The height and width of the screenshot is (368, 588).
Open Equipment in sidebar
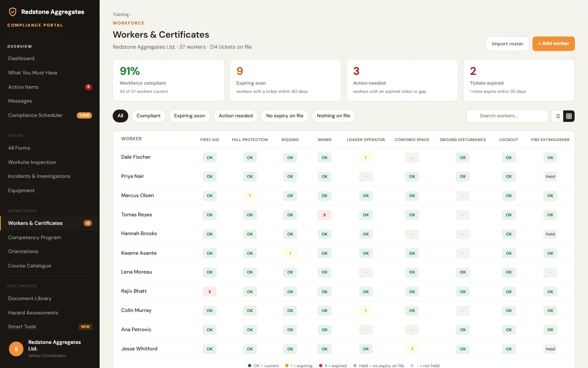(x=21, y=191)
